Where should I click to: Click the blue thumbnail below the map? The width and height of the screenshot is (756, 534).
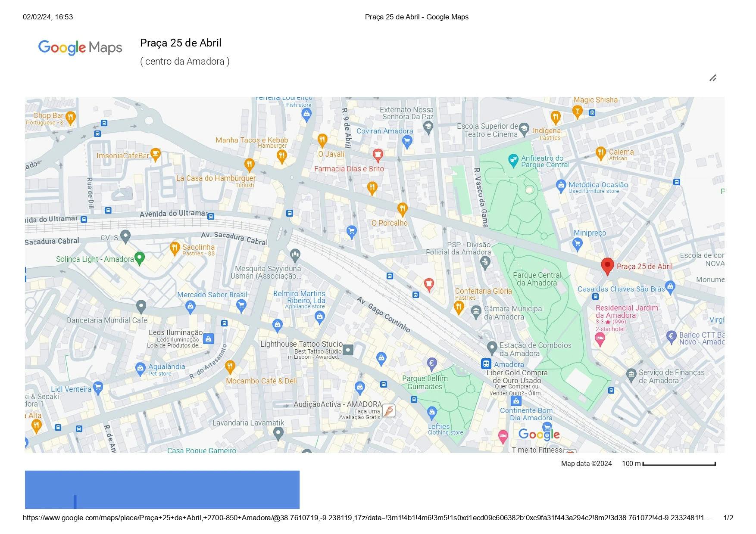click(162, 490)
